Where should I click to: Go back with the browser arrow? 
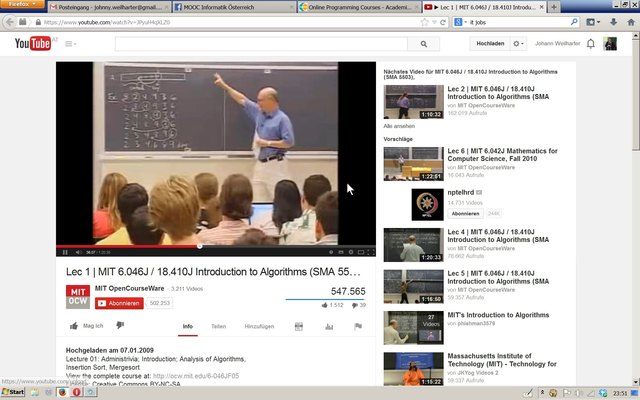click(10, 22)
